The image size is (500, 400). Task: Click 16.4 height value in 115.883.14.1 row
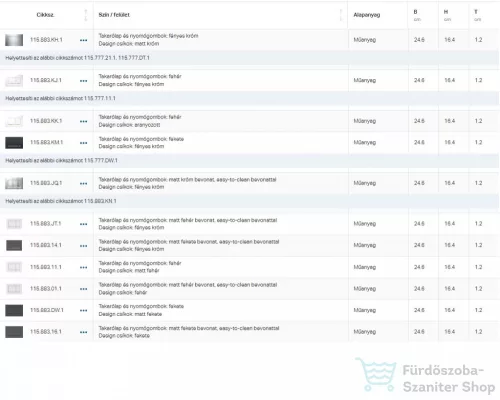(x=449, y=245)
